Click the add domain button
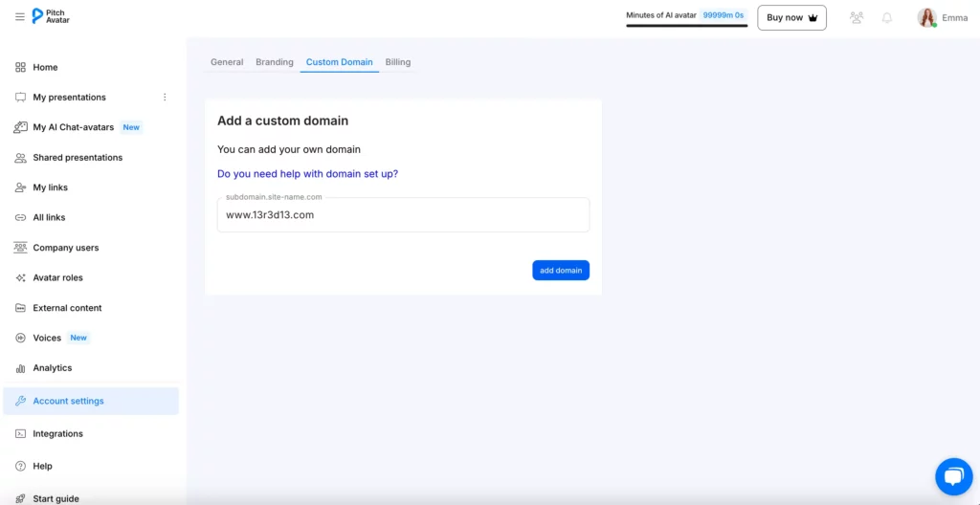 point(561,270)
